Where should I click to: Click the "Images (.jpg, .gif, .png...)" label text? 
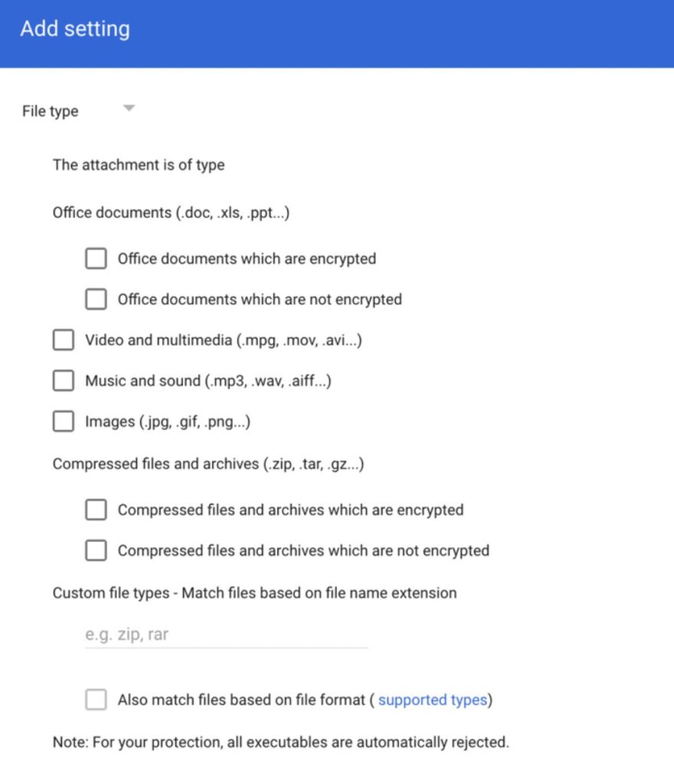168,421
